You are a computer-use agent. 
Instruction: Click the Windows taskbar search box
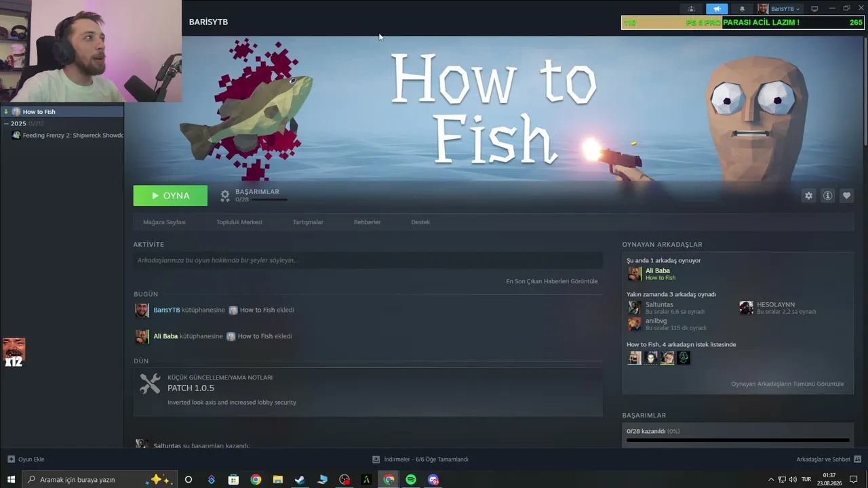click(100, 480)
